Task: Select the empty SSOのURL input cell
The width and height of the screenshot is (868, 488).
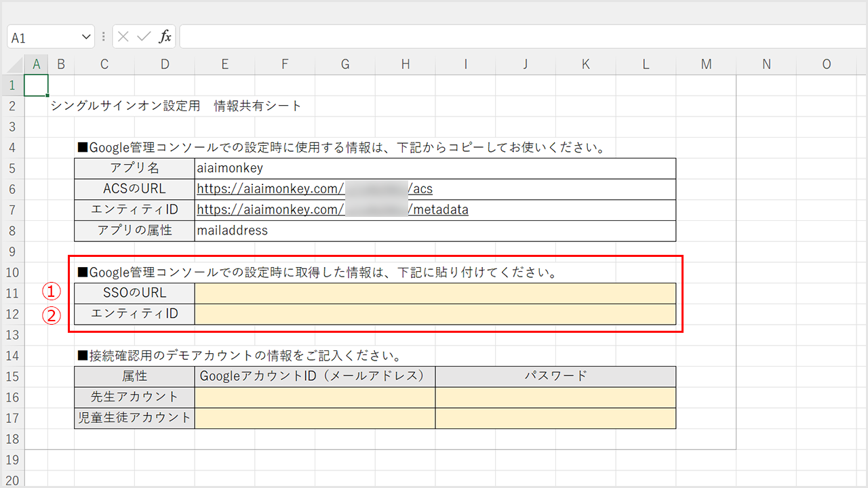Action: click(x=435, y=293)
